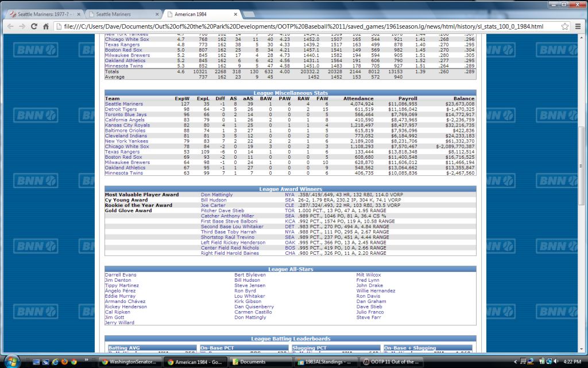Image resolution: width=588 pixels, height=368 pixels.
Task: Click the network icon in system tray
Action: [548, 362]
